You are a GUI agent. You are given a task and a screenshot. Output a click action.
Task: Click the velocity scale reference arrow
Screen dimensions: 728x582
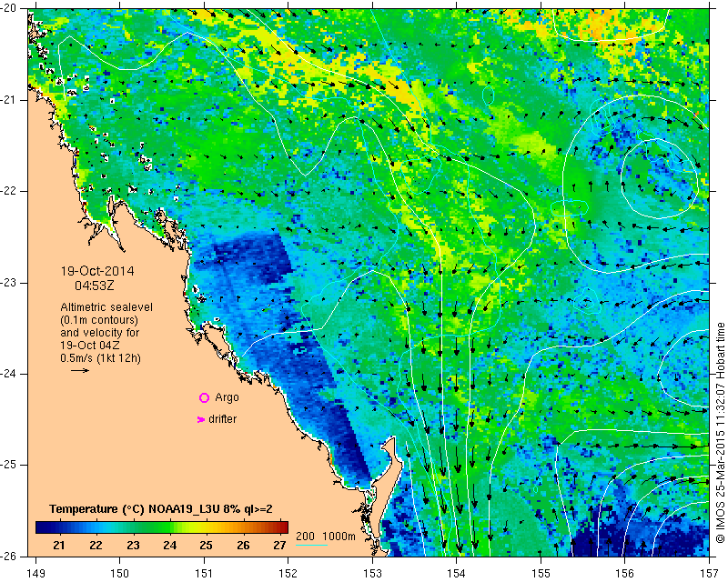[80, 370]
